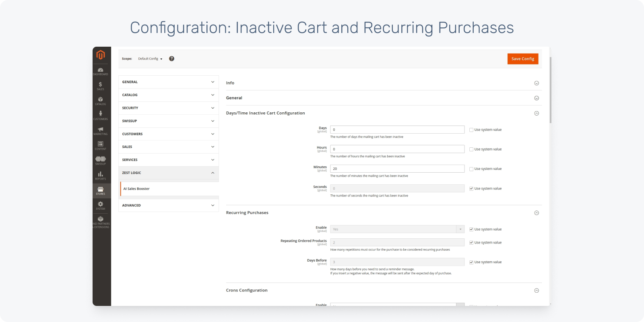Screen dimensions: 644x322
Task: Click the Magento logo icon
Action: tap(101, 55)
